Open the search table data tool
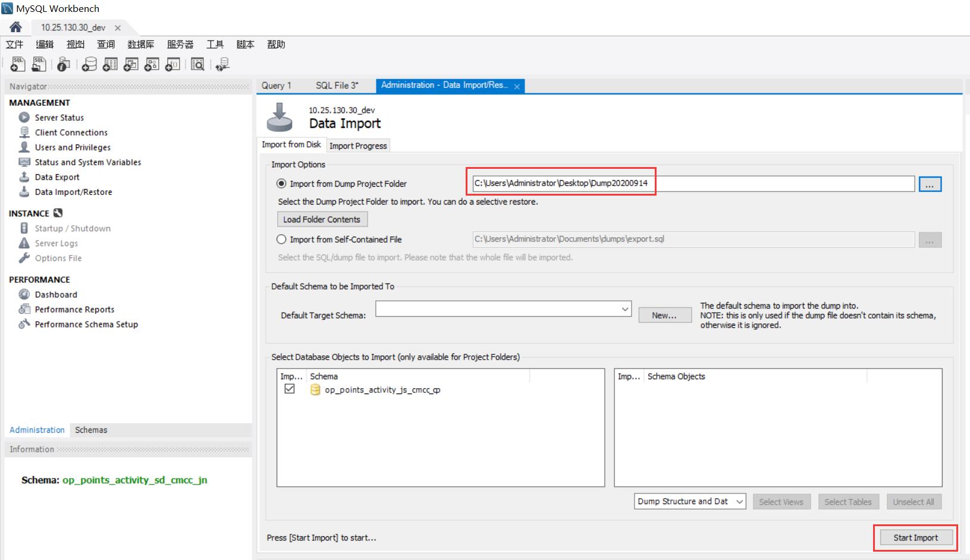970x560 pixels. pyautogui.click(x=196, y=64)
